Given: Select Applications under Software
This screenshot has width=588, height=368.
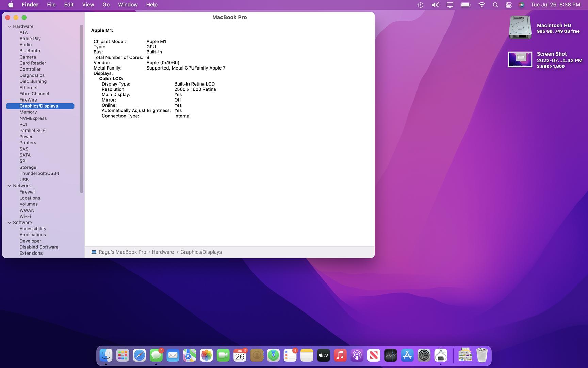Looking at the screenshot, I should click(x=40, y=235).
